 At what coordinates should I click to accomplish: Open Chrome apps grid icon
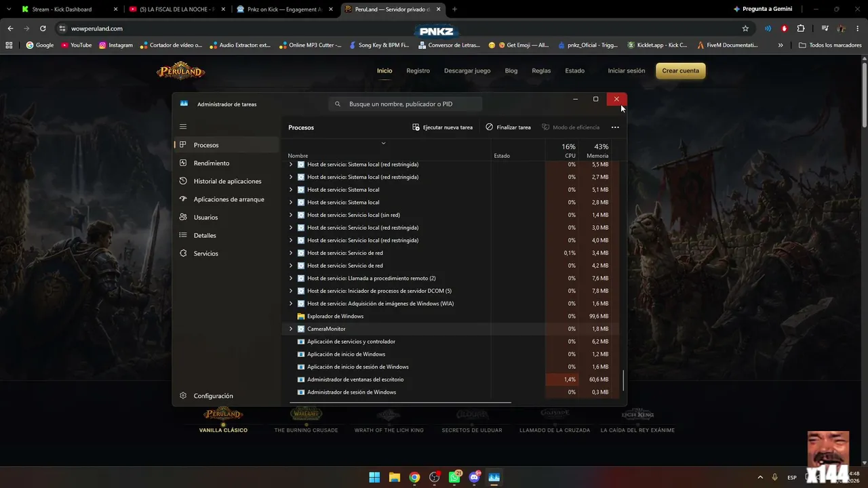point(9,45)
